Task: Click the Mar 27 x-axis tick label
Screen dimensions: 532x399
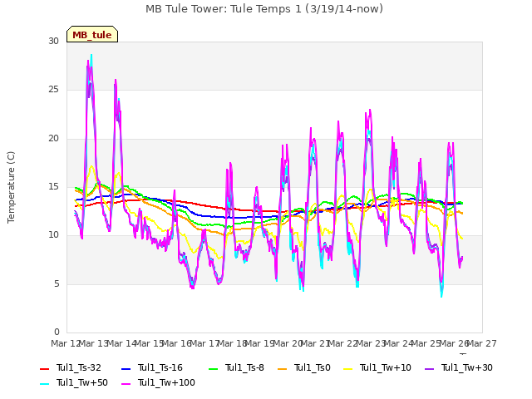Action: 482,343
